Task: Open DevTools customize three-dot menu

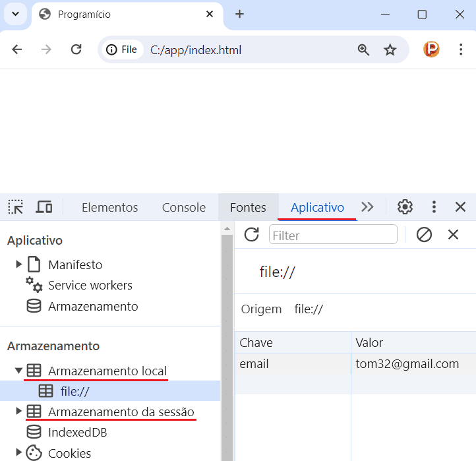Action: (x=434, y=207)
